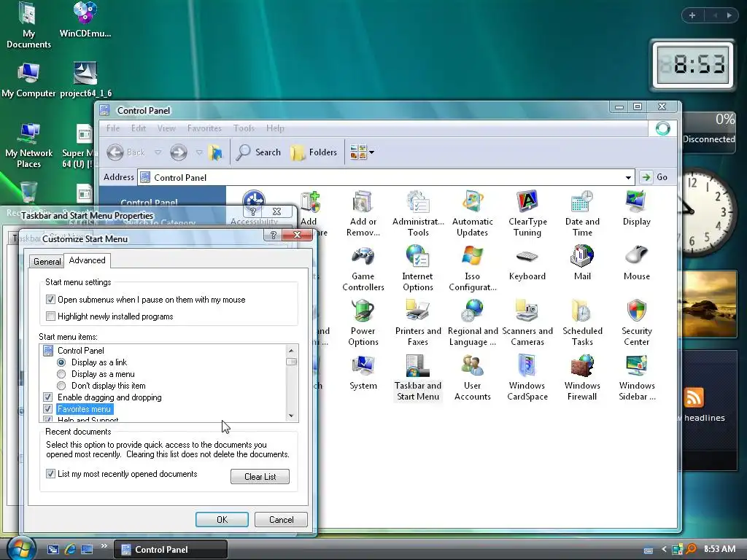
Task: Expand taskbar quick launch chevron
Action: click(104, 545)
